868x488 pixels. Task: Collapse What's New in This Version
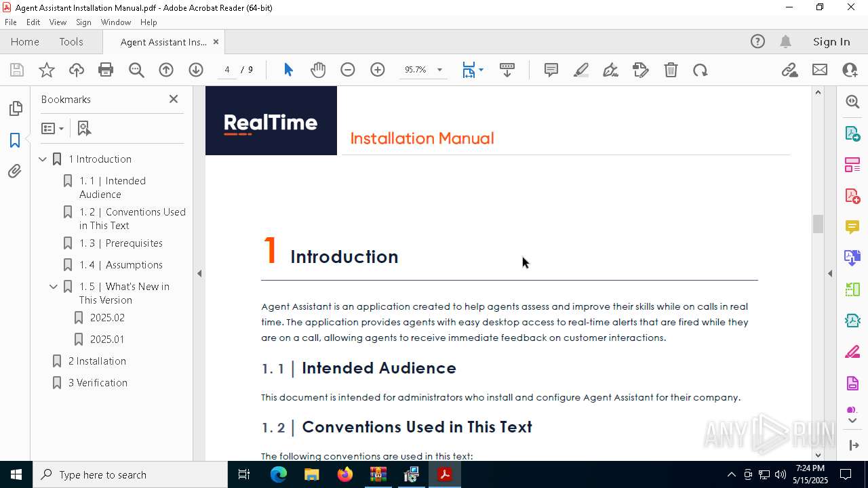point(54,287)
